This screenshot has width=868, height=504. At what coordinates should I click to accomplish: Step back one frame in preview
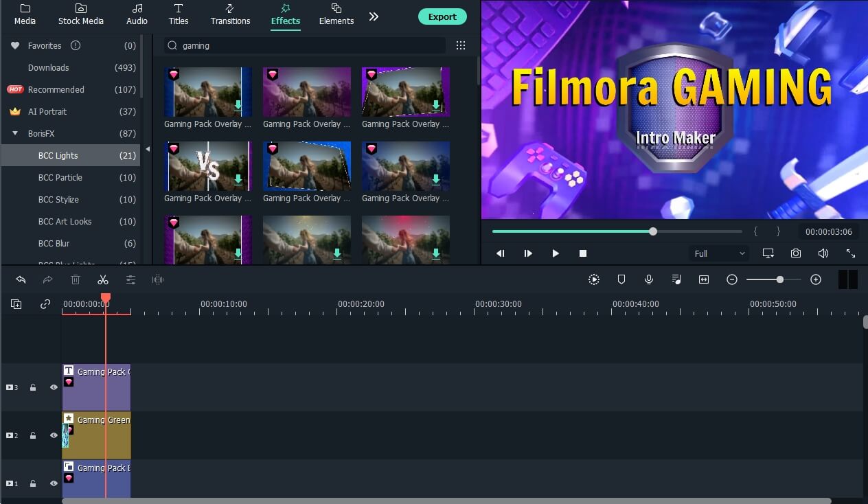[501, 253]
